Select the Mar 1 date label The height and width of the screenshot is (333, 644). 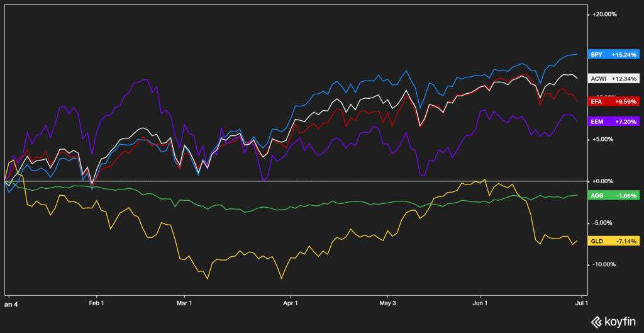click(184, 303)
